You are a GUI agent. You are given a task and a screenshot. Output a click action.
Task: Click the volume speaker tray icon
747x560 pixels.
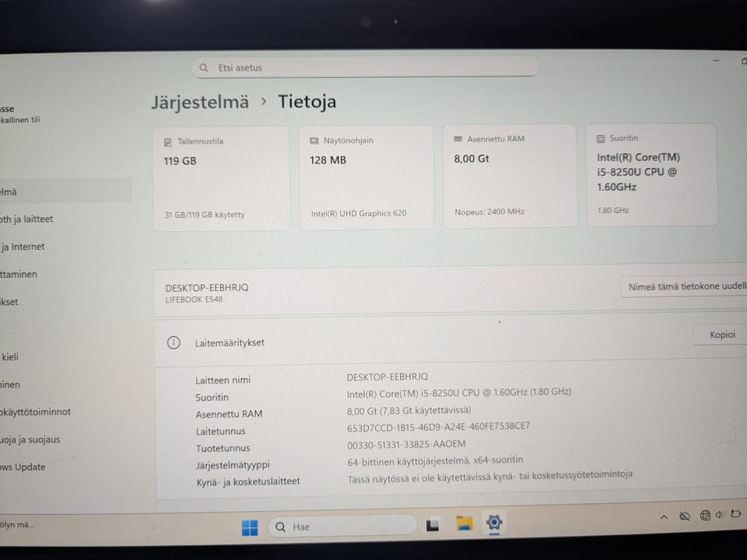719,515
